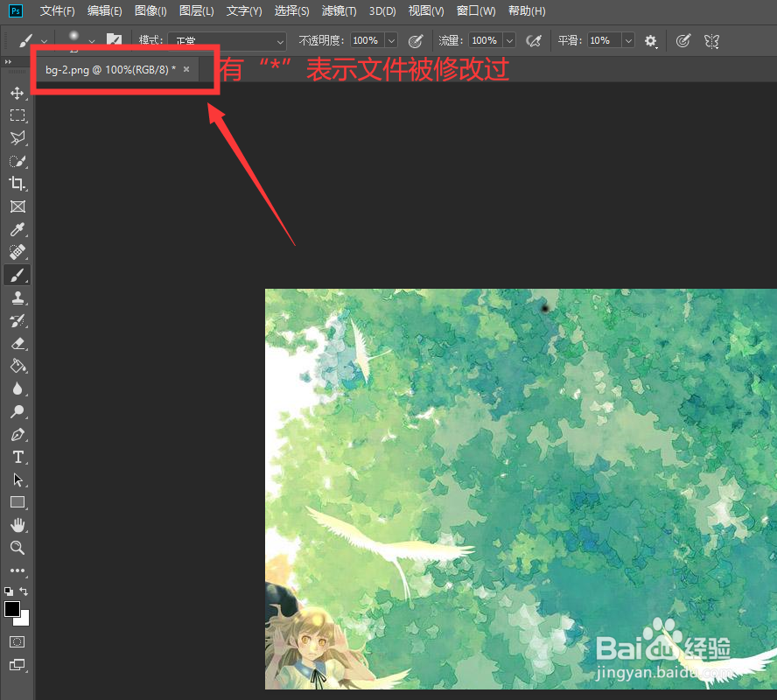Open the brush settings panel icon
This screenshot has height=700, width=777.
click(114, 39)
